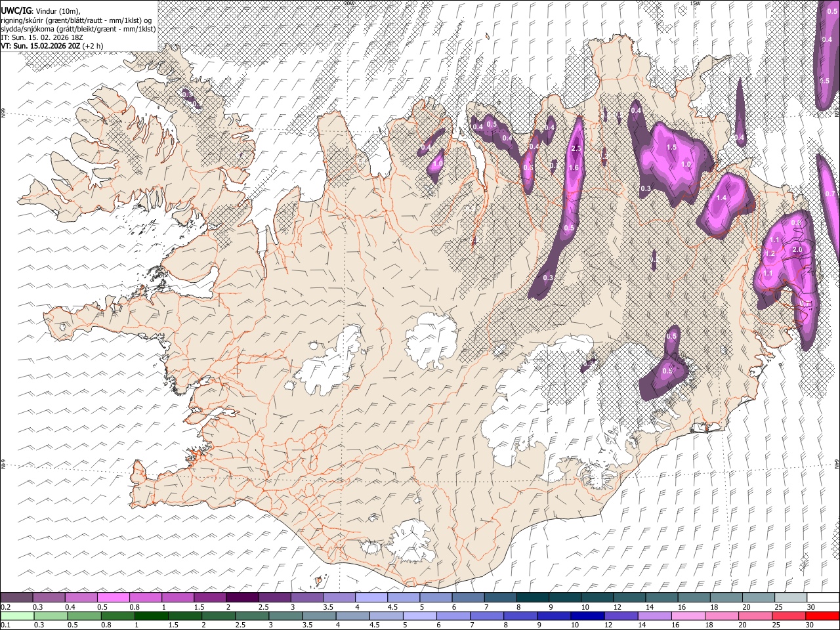Click the 'IT: Sun. 15. 02. 2026 18Z' line

click(x=41, y=37)
